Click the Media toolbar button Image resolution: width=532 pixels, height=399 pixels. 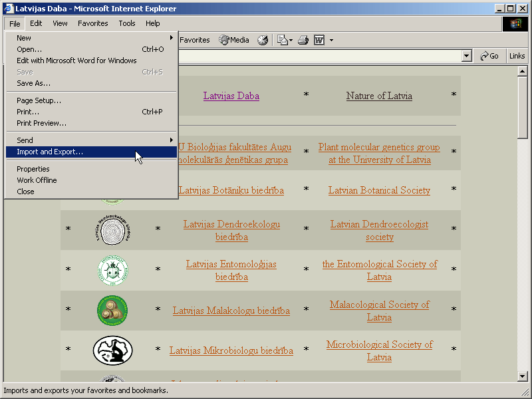(234, 40)
